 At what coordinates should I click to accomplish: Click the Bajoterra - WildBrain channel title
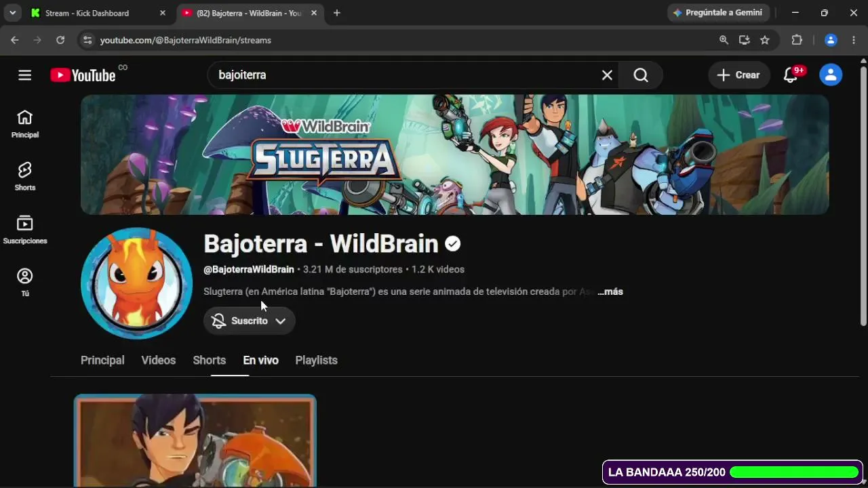[321, 243]
